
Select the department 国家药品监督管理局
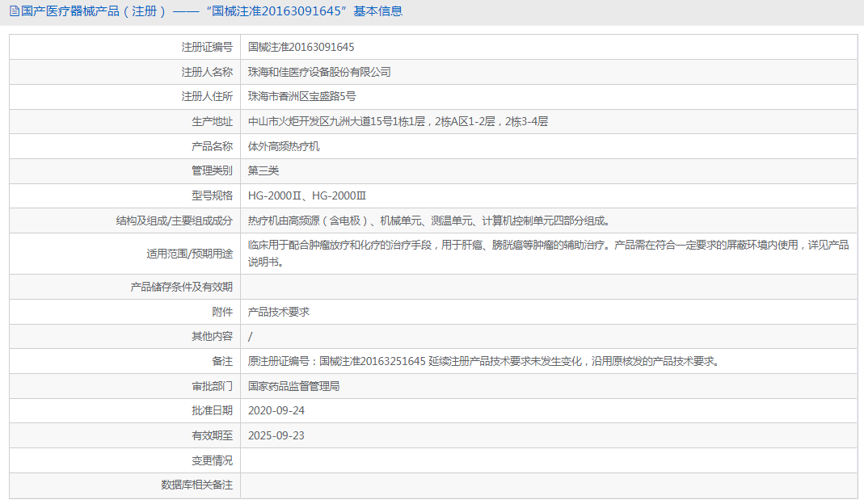[293, 386]
